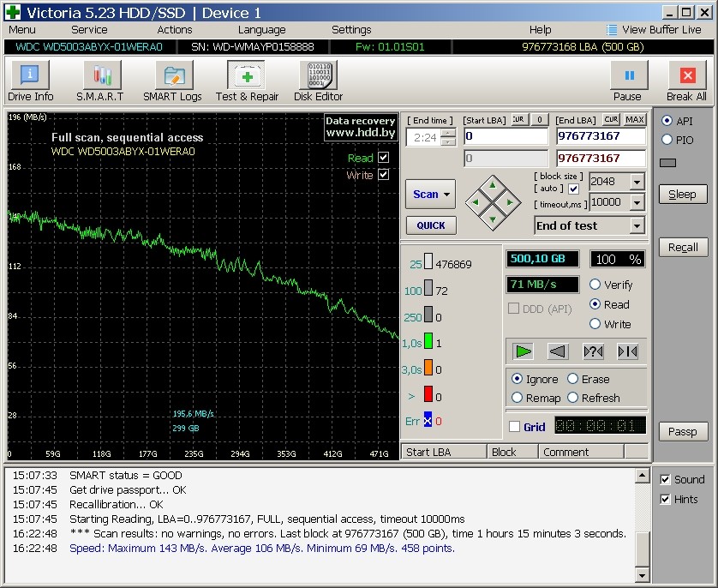
Task: Open the Drive Info panel
Action: click(x=30, y=75)
